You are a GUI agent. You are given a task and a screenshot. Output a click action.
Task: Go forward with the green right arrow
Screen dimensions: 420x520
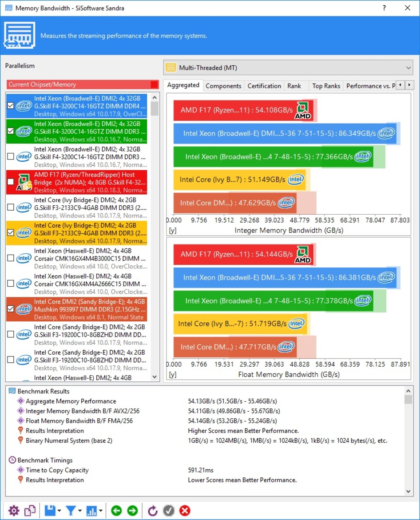click(132, 510)
